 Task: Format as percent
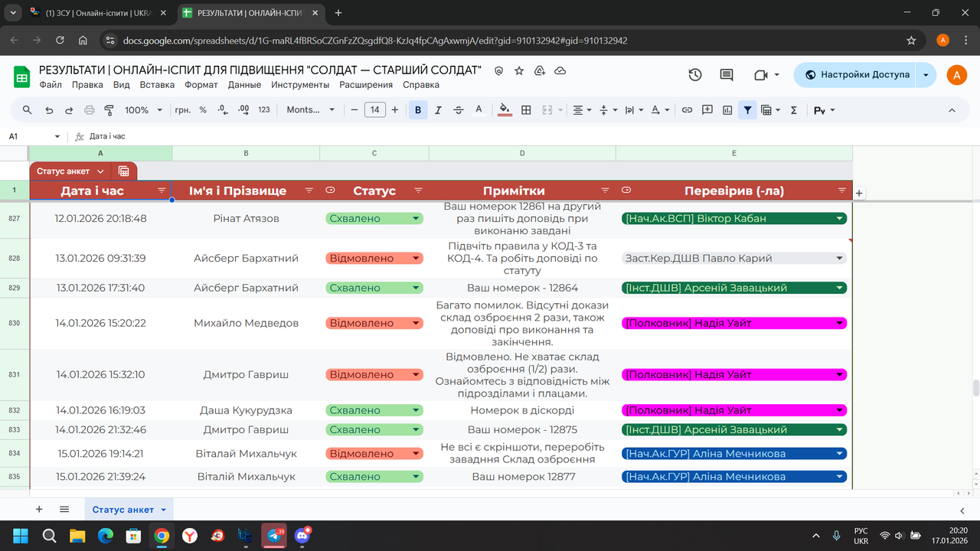click(203, 110)
